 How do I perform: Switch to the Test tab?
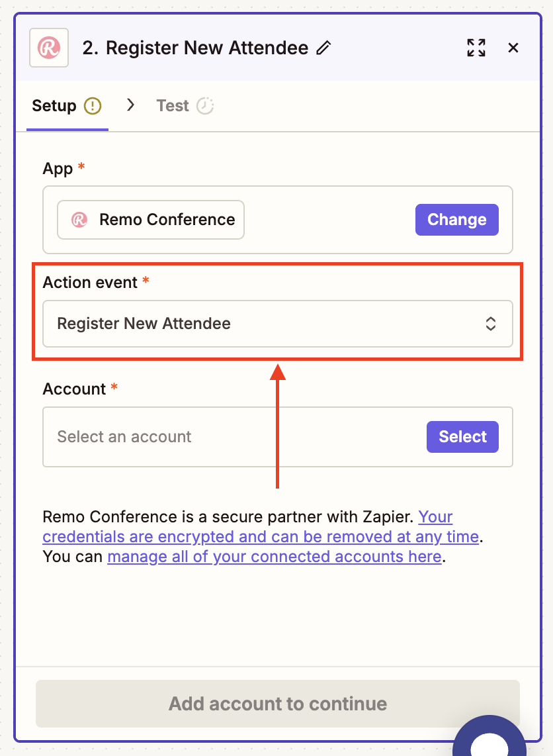pos(173,106)
